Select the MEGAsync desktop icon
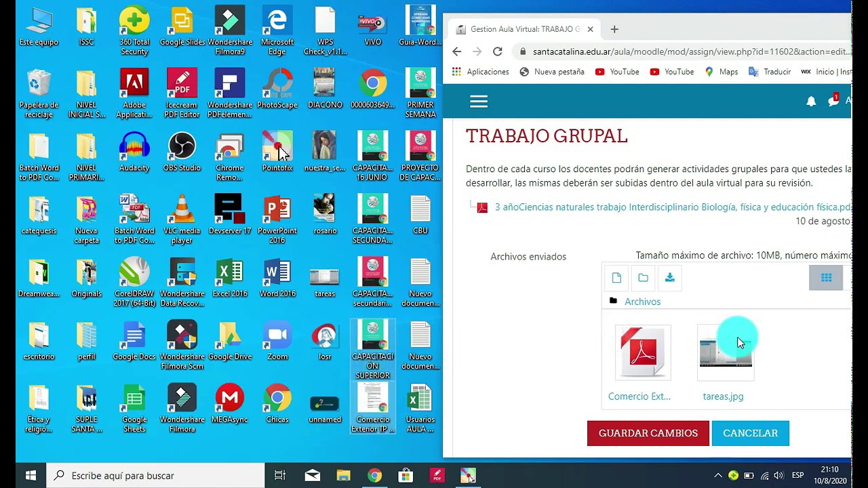The image size is (868, 488). coord(229,404)
